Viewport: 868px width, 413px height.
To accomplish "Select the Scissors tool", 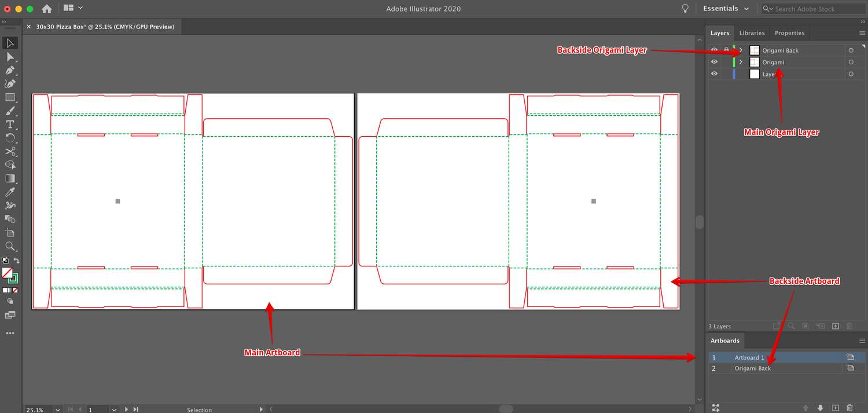I will [10, 151].
